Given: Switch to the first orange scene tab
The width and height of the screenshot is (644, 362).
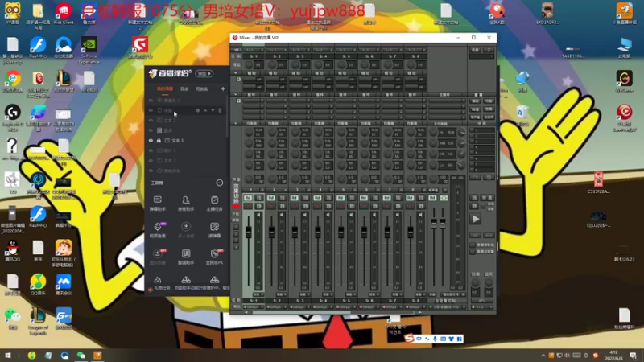Looking at the screenshot, I should click(165, 88).
